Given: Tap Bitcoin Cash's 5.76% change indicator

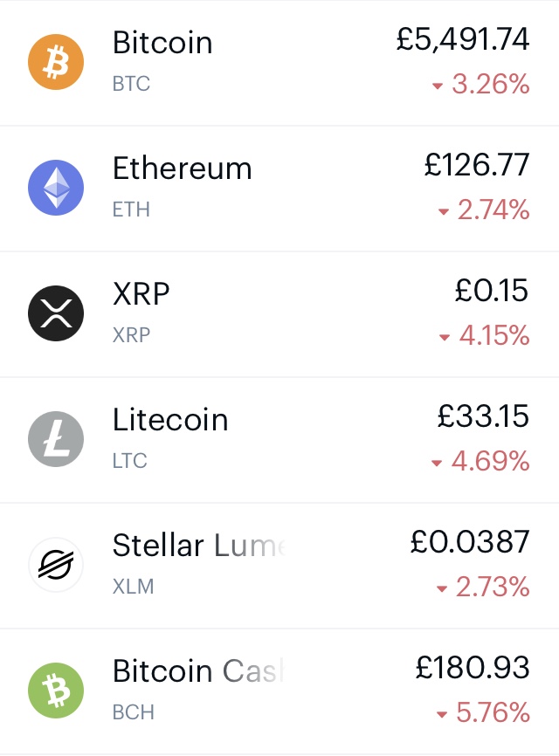Looking at the screenshot, I should (x=483, y=712).
